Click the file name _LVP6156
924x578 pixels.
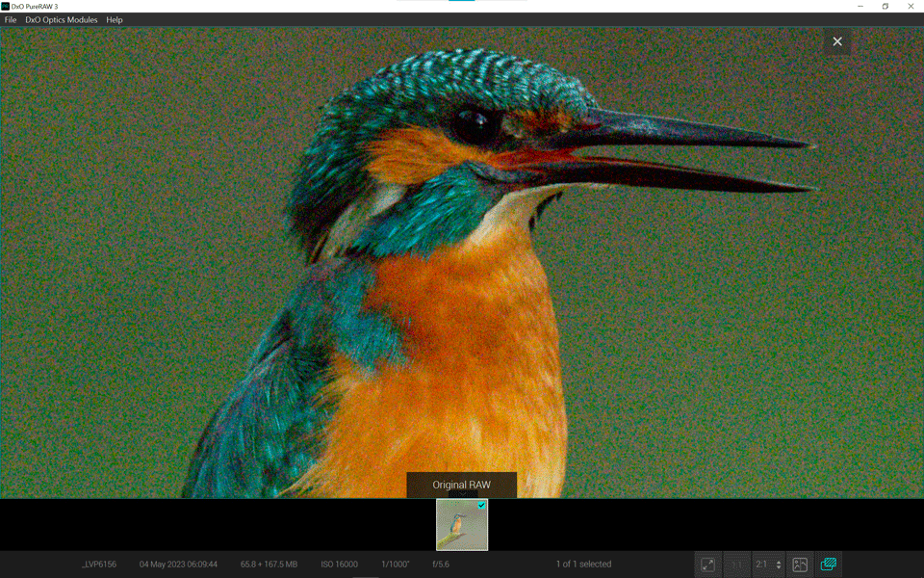click(x=99, y=565)
